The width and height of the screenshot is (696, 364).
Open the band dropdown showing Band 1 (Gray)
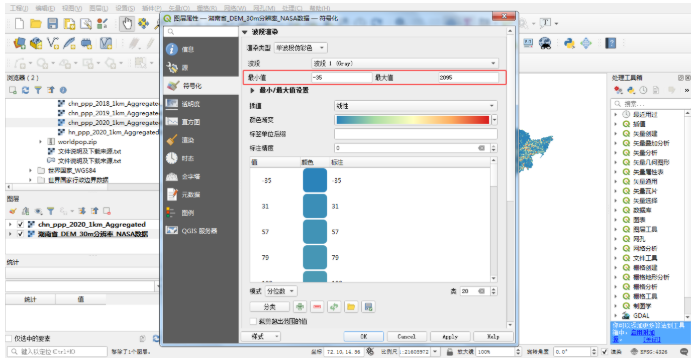pyautogui.click(x=404, y=63)
